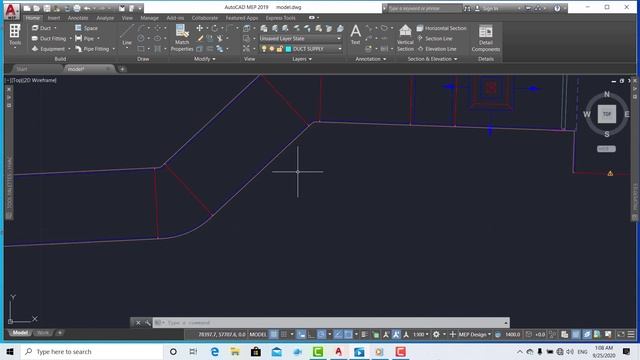
Task: Click the coordinates readout in status bar
Action: coord(222,334)
